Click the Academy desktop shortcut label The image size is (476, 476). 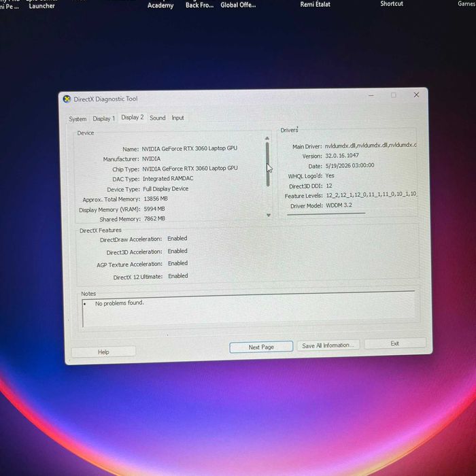(x=160, y=5)
